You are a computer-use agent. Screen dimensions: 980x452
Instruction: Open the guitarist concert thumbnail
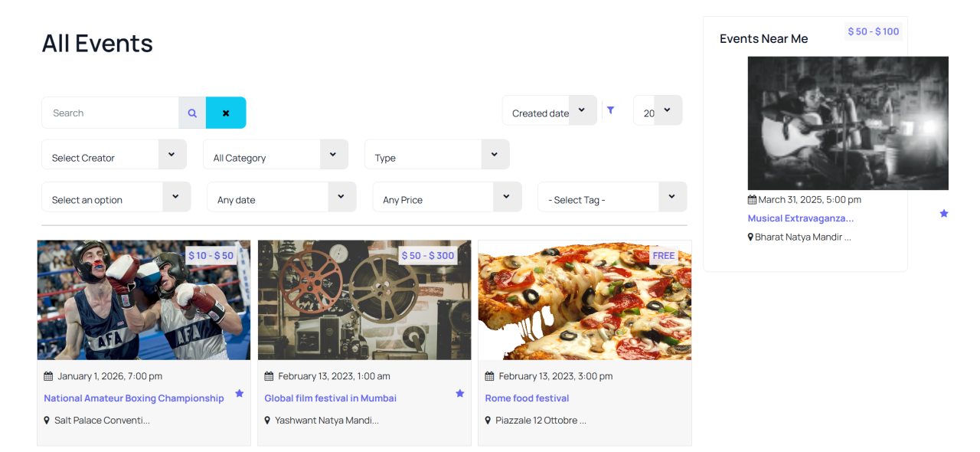tap(848, 123)
